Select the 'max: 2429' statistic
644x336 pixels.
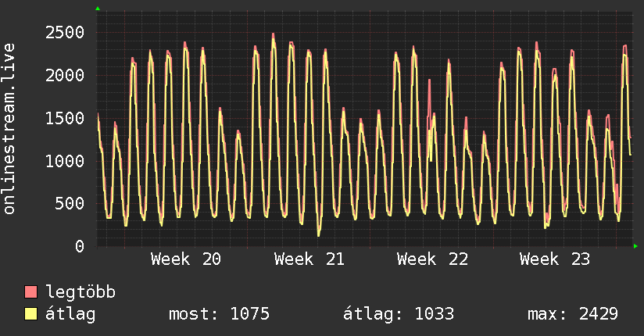(x=573, y=314)
